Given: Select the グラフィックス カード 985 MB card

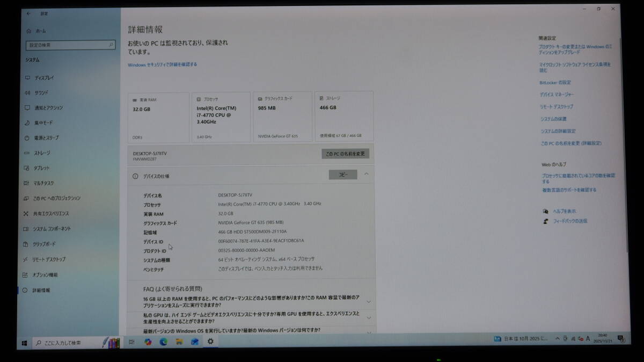Looking at the screenshot, I should tap(283, 117).
